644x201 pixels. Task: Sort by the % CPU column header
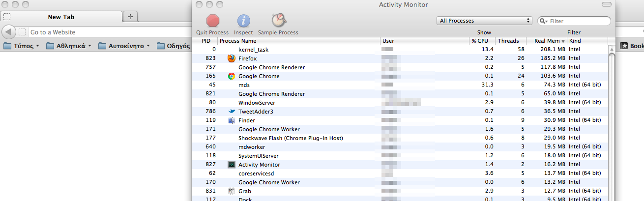pyautogui.click(x=482, y=41)
